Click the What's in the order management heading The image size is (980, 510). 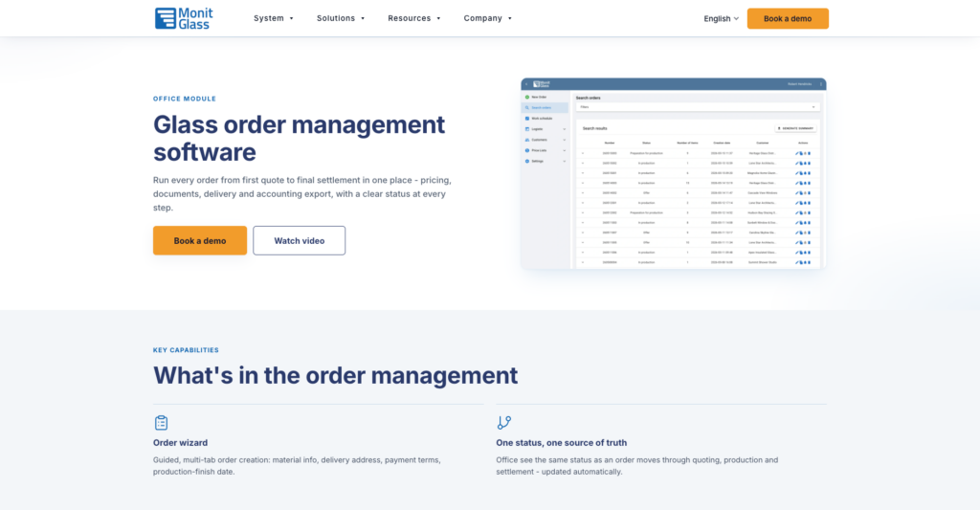[x=336, y=376]
